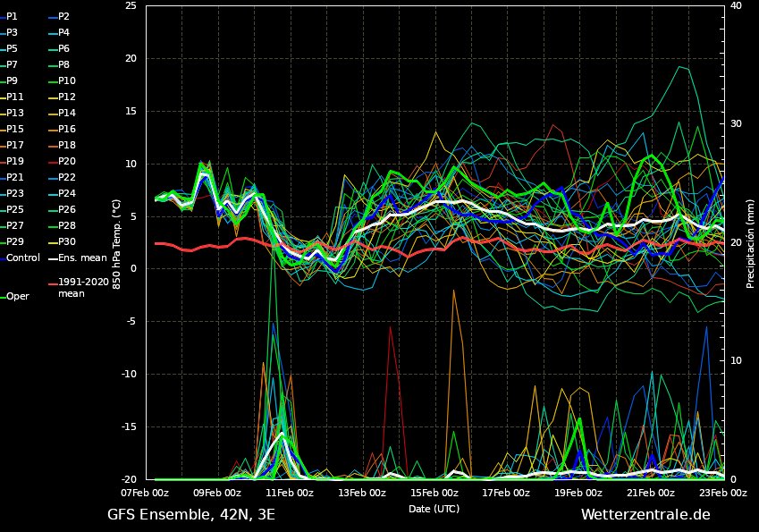Choose the 19Feb 00z axis label
Image resolution: width=759 pixels, height=532 pixels.
578,493
